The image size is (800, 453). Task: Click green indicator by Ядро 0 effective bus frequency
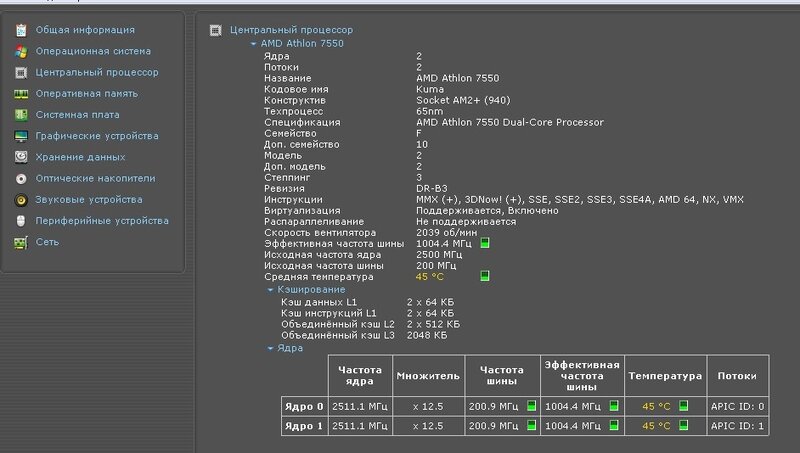(614, 406)
